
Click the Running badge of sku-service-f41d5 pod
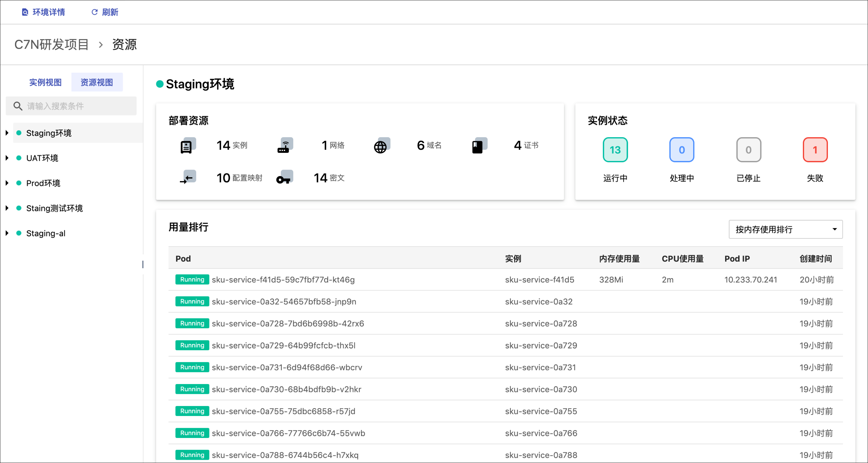coord(192,279)
